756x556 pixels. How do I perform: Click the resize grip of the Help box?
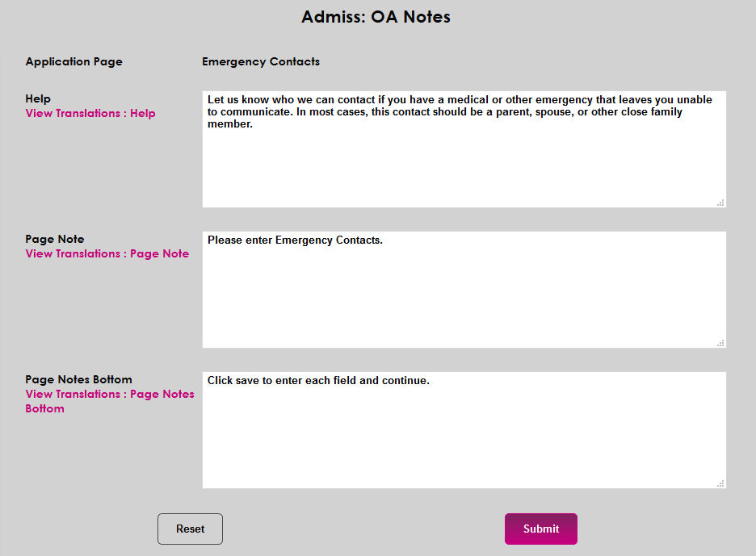tap(721, 203)
